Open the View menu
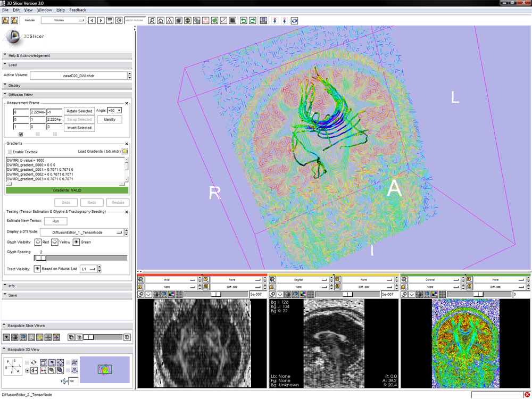The width and height of the screenshot is (532, 399). tap(28, 10)
